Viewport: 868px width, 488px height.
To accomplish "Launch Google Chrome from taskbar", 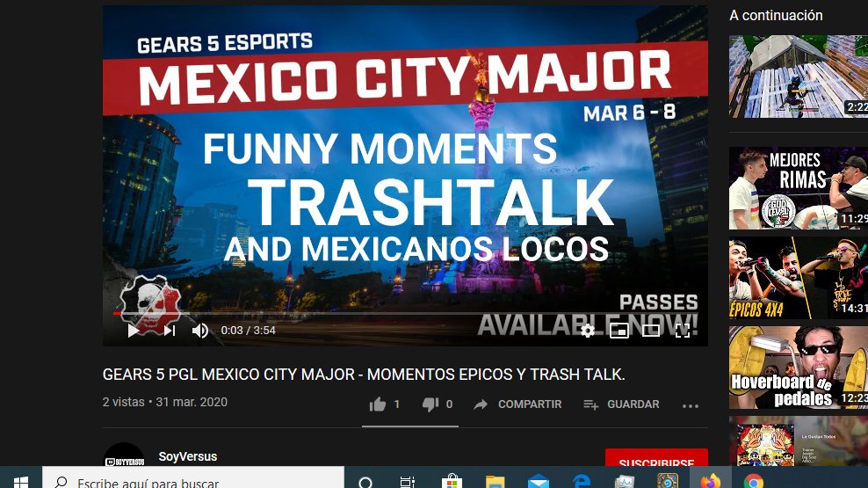I will pyautogui.click(x=754, y=482).
